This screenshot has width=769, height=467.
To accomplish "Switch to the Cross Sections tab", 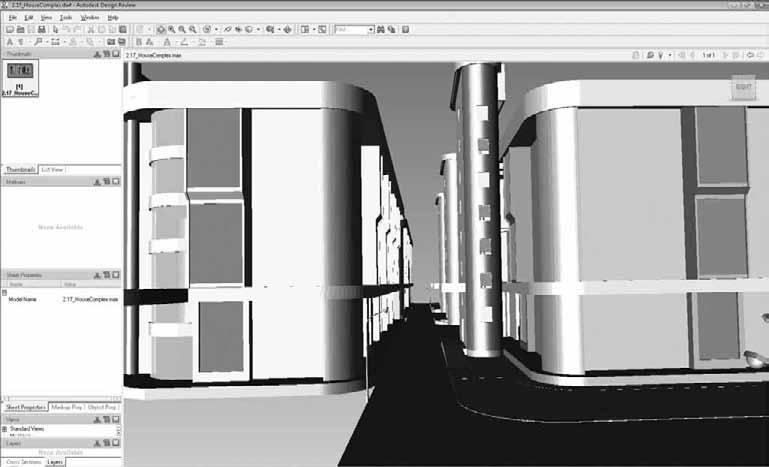I will [24, 462].
